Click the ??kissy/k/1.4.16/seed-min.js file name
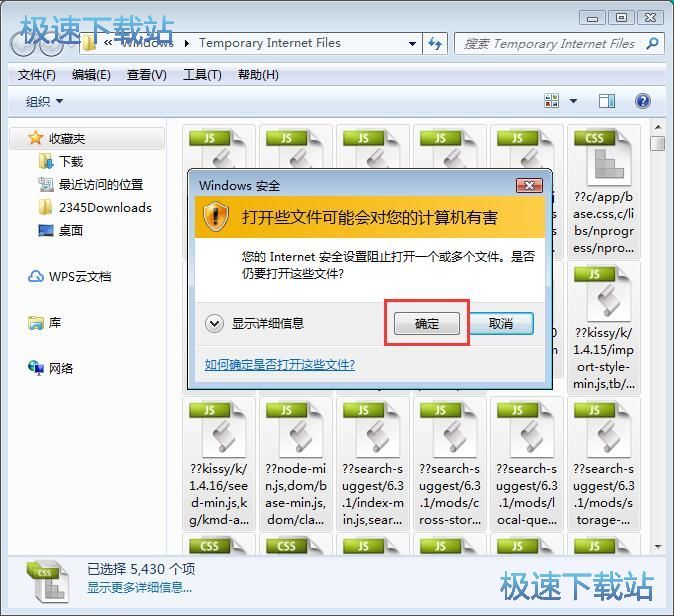 pos(219,494)
